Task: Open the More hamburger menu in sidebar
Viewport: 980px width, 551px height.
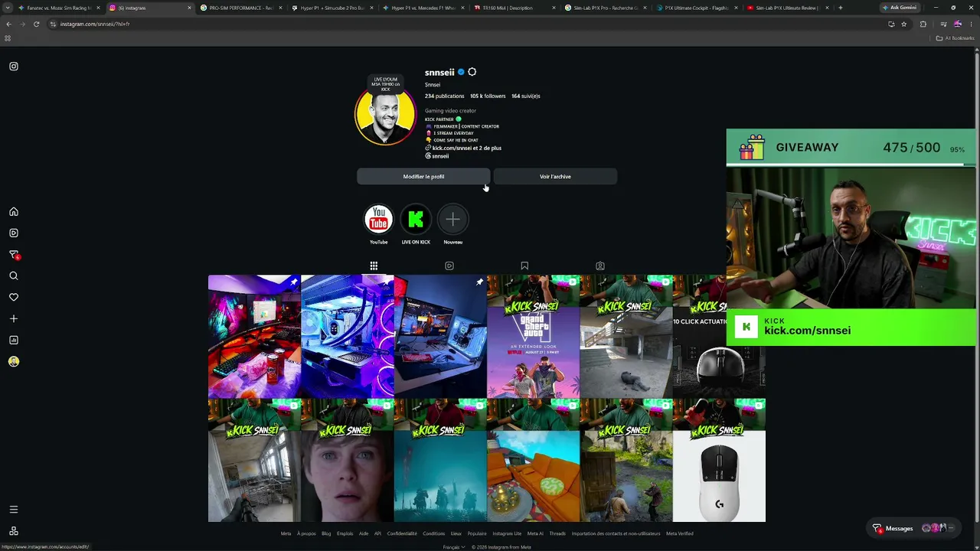Action: click(14, 510)
